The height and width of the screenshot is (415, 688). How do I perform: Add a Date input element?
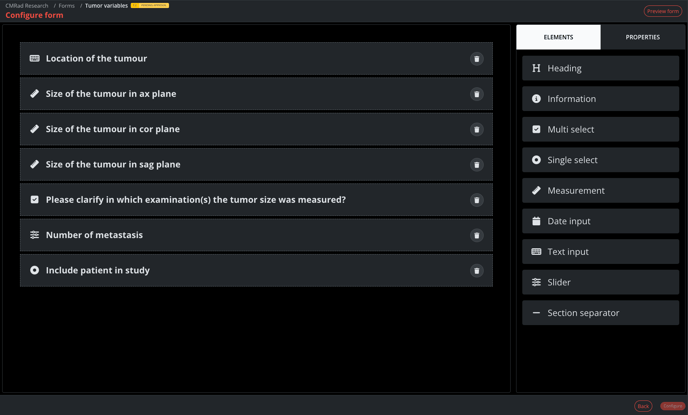click(600, 221)
